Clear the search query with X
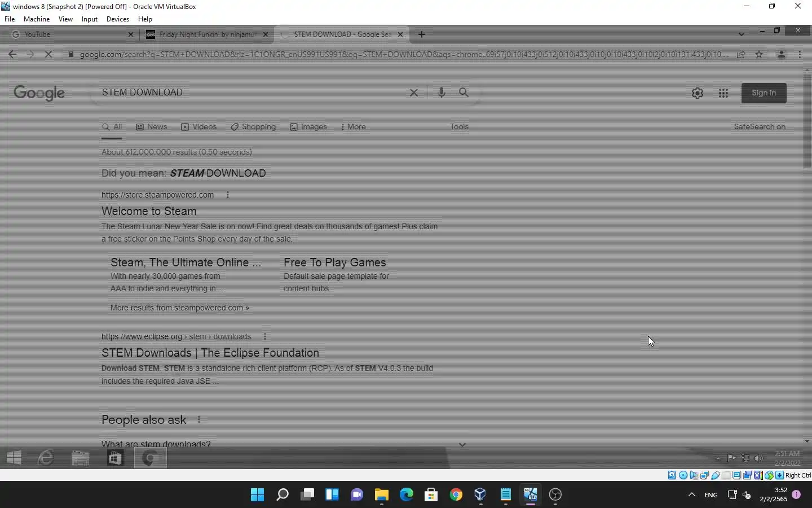 413,93
